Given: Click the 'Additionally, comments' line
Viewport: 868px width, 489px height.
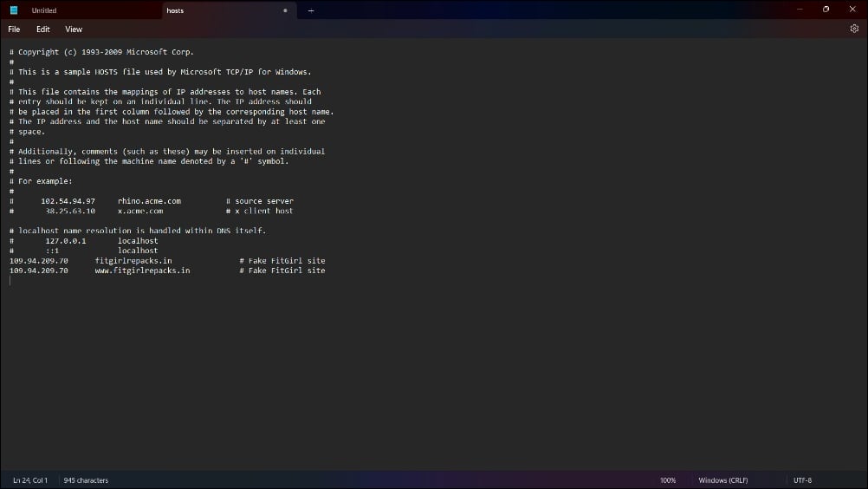Looking at the screenshot, I should [x=166, y=151].
